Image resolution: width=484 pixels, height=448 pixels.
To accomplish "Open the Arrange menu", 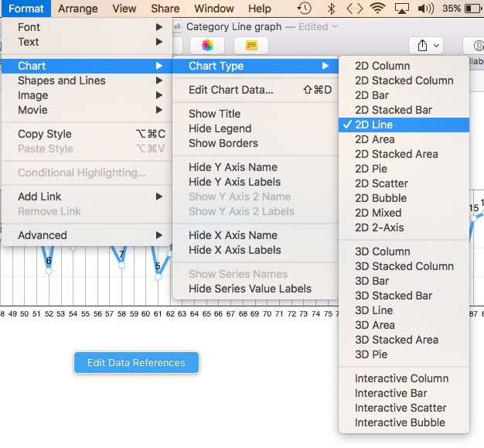I will tap(77, 9).
